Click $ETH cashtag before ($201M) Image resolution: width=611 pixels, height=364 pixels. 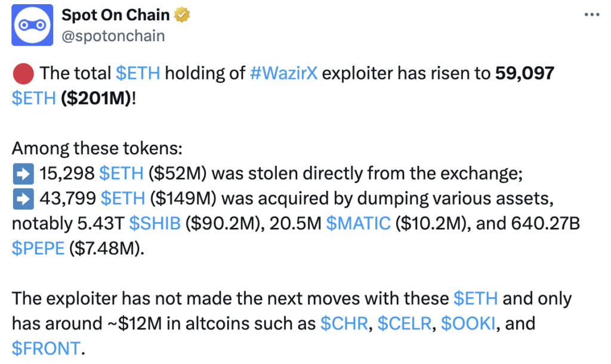(x=34, y=98)
